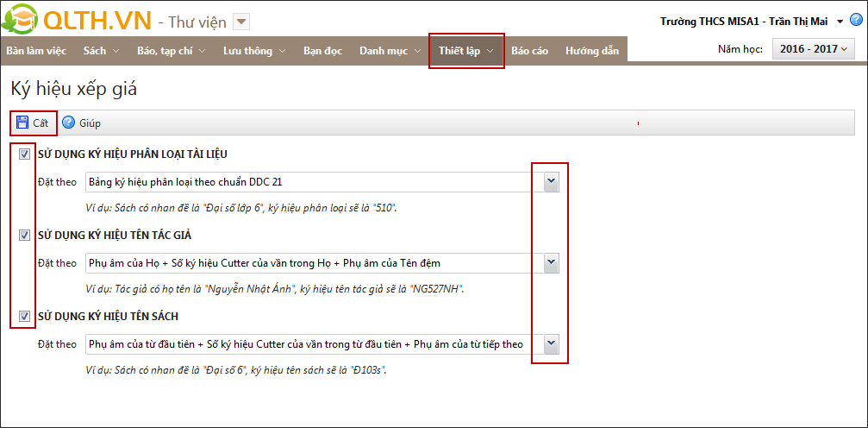Click the Cất save button
This screenshot has height=428, width=868.
coord(34,123)
